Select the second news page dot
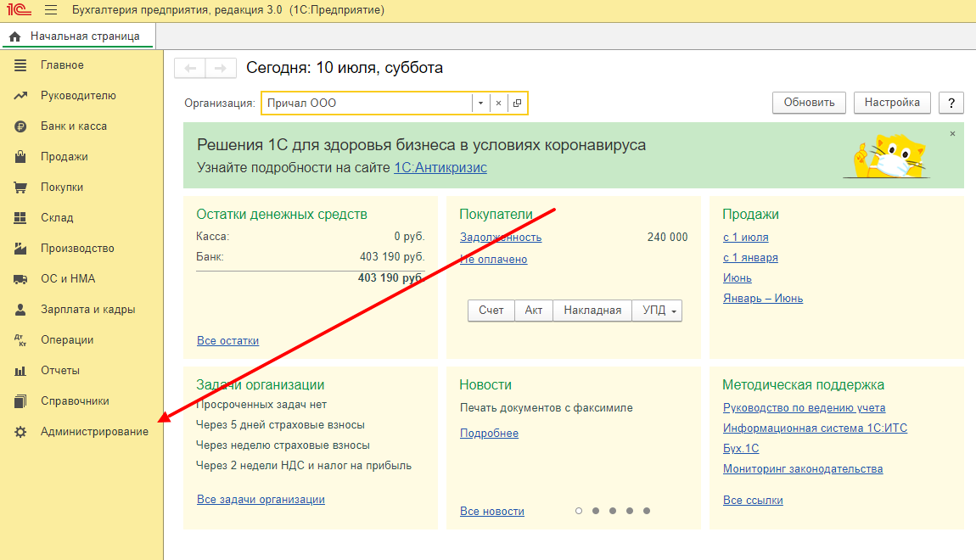 [x=596, y=511]
